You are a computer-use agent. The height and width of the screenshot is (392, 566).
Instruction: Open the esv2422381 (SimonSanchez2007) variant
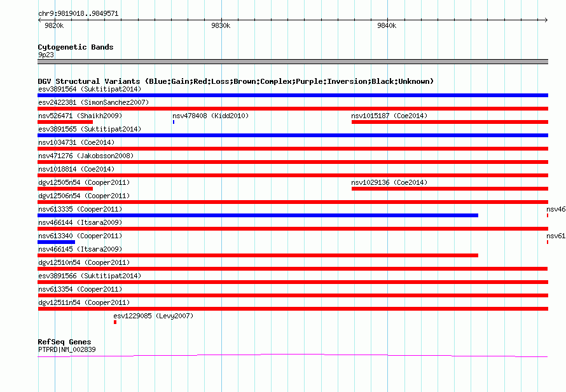(x=93, y=102)
